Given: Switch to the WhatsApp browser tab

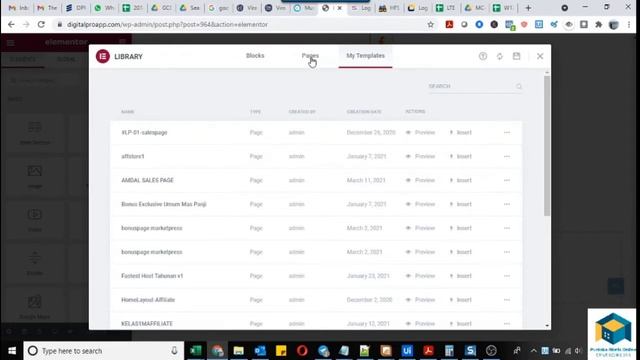Looking at the screenshot, I should (x=104, y=8).
